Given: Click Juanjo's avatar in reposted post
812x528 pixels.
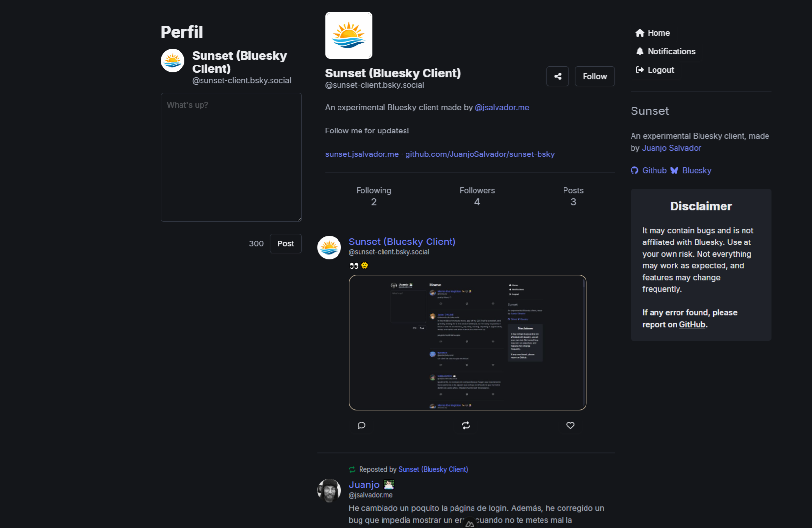Looking at the screenshot, I should [329, 490].
